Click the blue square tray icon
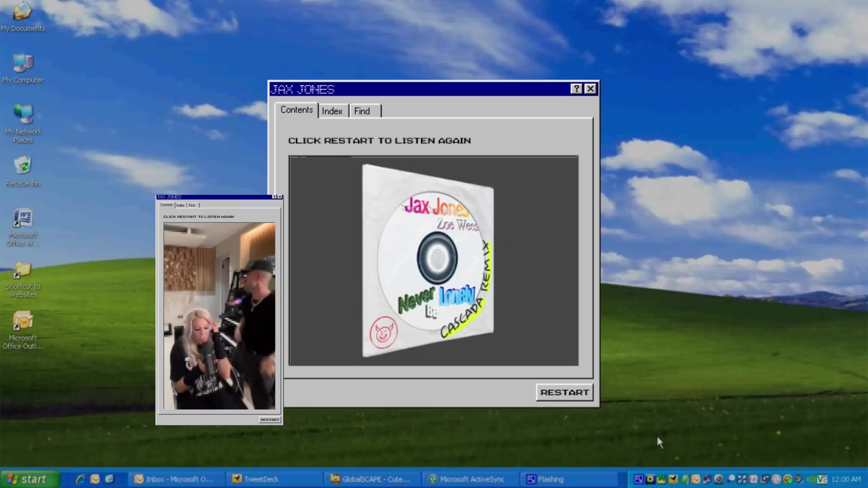Viewport: 868px width, 488px height. pos(639,479)
